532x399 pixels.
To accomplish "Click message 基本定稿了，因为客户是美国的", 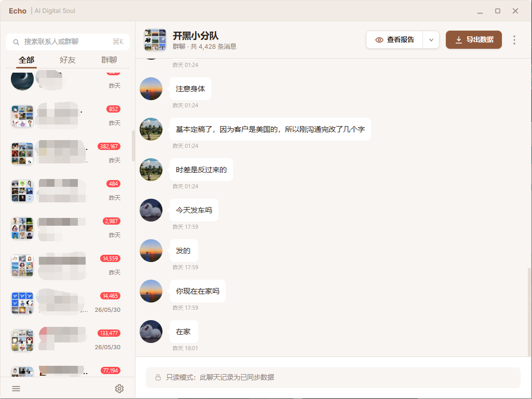I will pyautogui.click(x=270, y=129).
